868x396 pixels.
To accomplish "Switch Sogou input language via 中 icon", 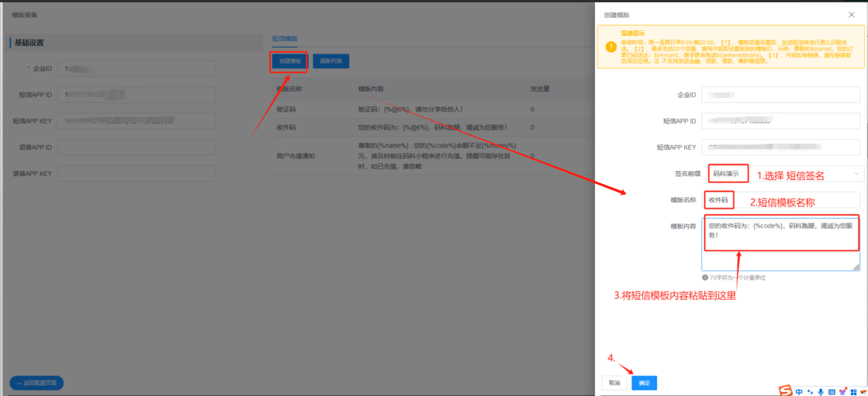I will coord(799,392).
